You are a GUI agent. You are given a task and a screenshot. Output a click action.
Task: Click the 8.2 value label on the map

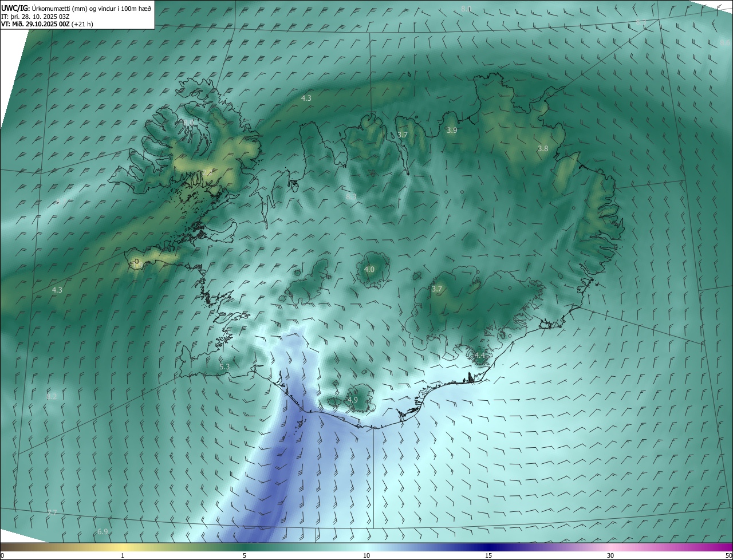(x=52, y=397)
